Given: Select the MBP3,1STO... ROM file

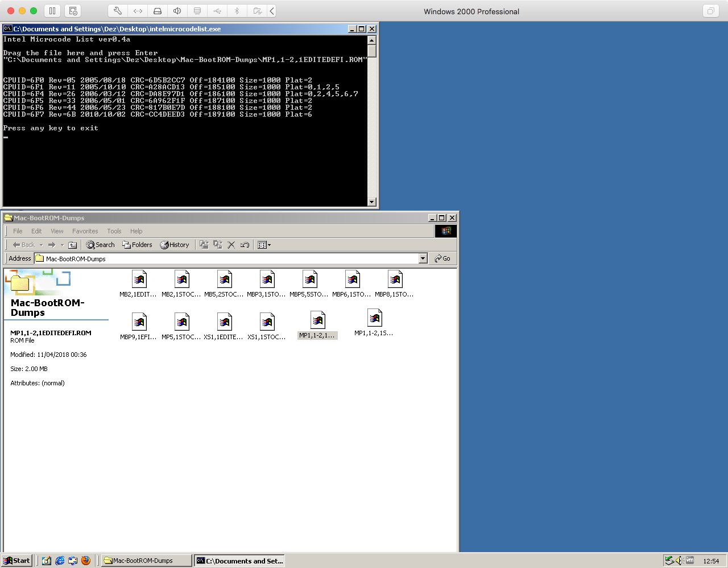Looking at the screenshot, I should coord(267,285).
